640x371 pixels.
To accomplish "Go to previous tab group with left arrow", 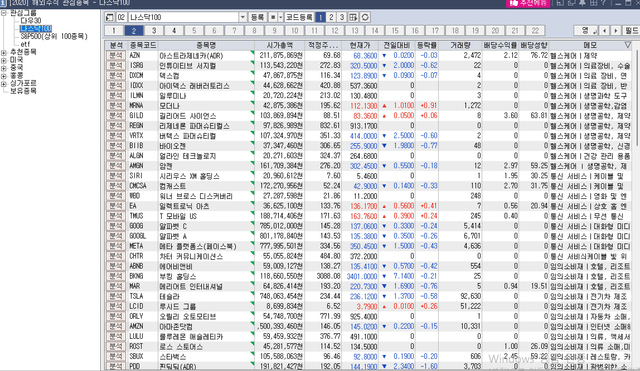I will [605, 31].
